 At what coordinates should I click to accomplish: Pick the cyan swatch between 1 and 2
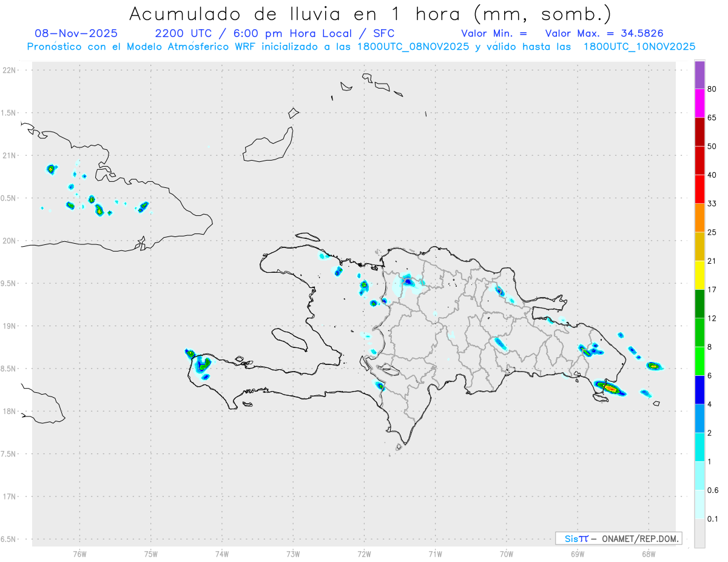click(x=699, y=447)
